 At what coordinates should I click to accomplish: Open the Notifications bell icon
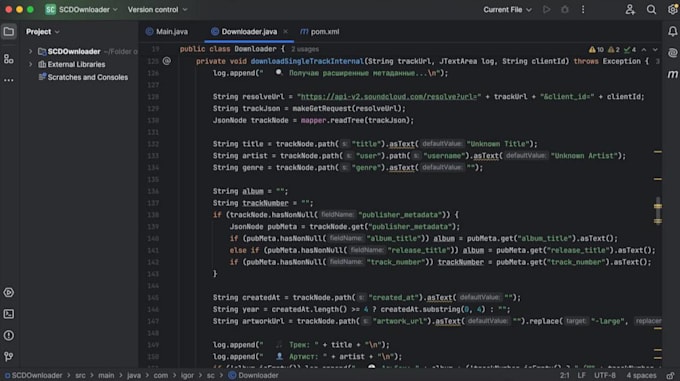[672, 31]
